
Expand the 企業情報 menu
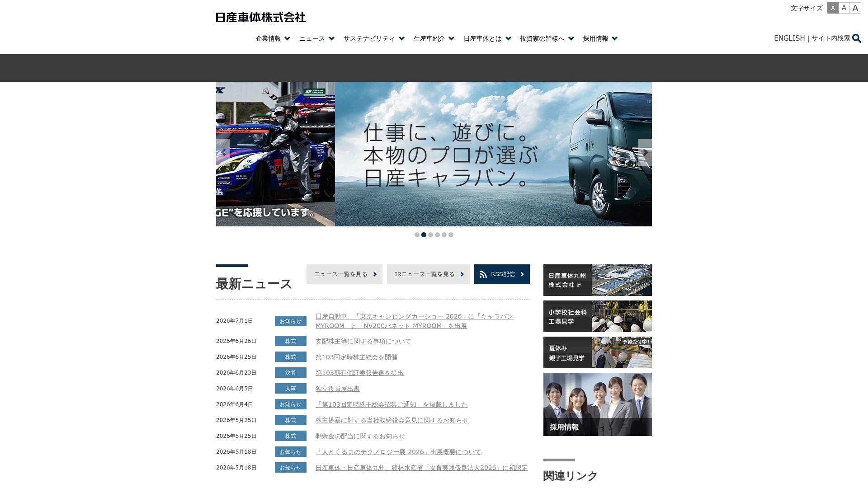[x=273, y=38]
